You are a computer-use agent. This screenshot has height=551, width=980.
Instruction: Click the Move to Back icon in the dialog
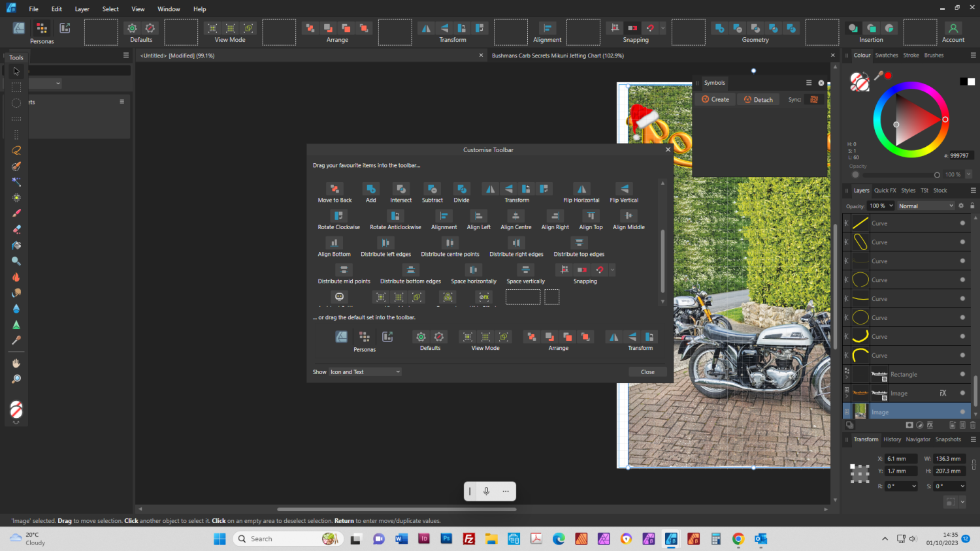(334, 189)
